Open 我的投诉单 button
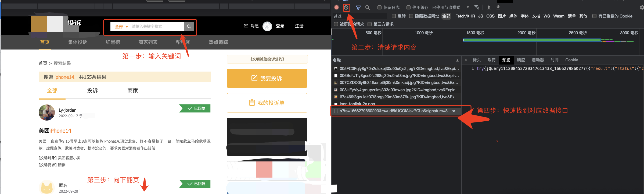This screenshot has height=194, width=644. (x=267, y=103)
